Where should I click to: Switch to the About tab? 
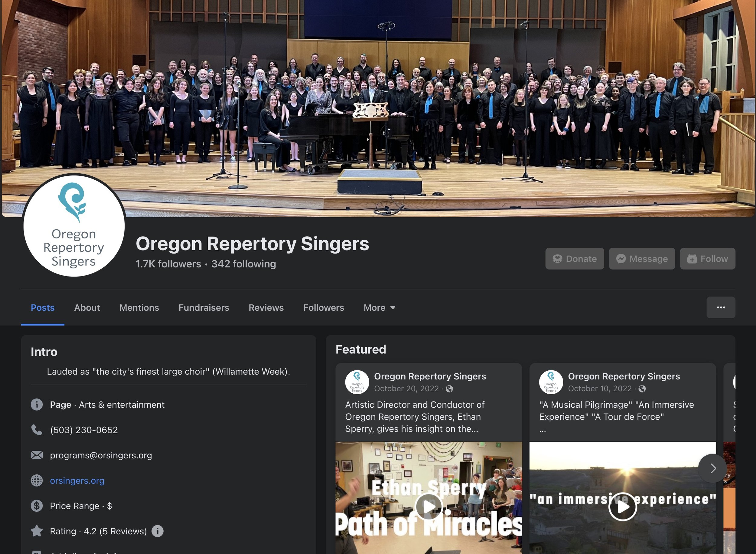87,307
